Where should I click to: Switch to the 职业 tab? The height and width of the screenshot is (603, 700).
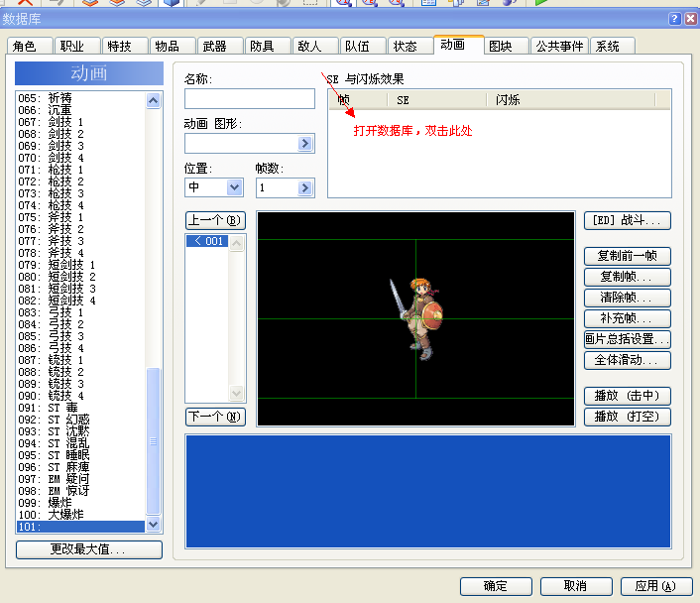[77, 46]
